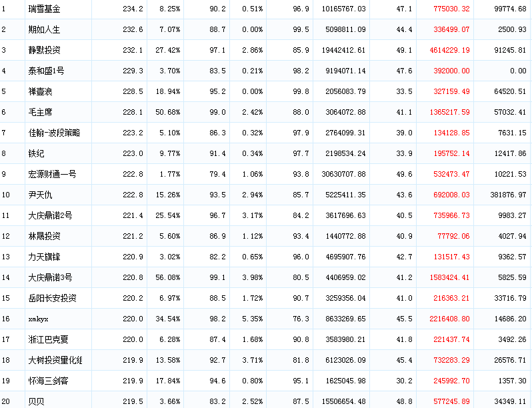Screen dimensions: 532x408
Task: Click the 佳翰-波段策略 name
Action: click(54, 133)
